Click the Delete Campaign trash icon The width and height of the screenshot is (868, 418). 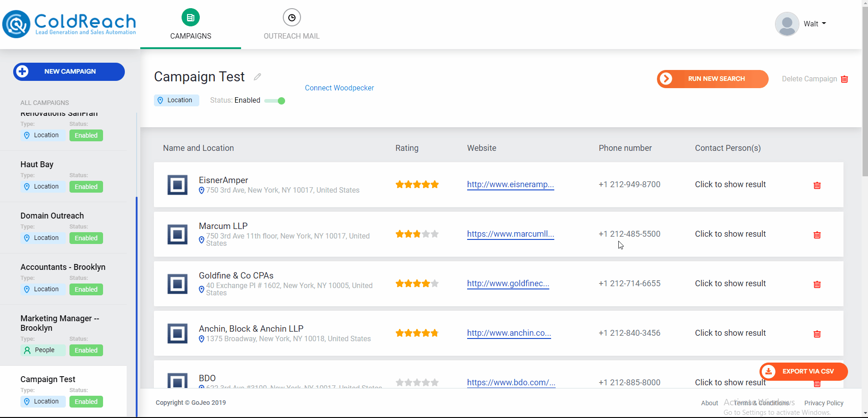point(844,79)
